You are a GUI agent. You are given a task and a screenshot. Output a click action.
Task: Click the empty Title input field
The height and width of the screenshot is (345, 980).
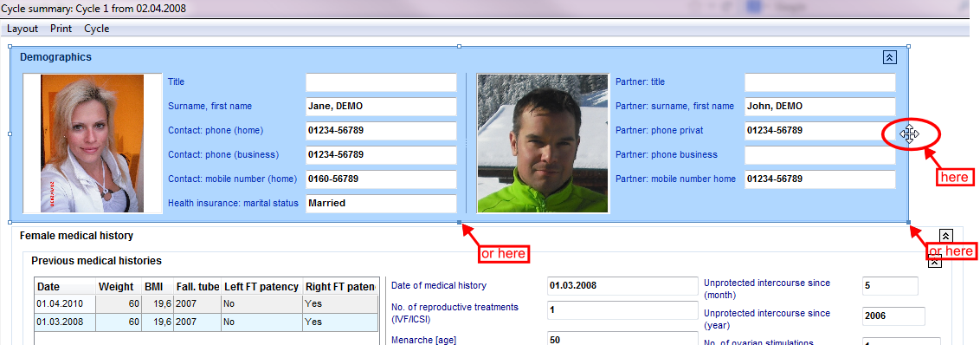[381, 82]
